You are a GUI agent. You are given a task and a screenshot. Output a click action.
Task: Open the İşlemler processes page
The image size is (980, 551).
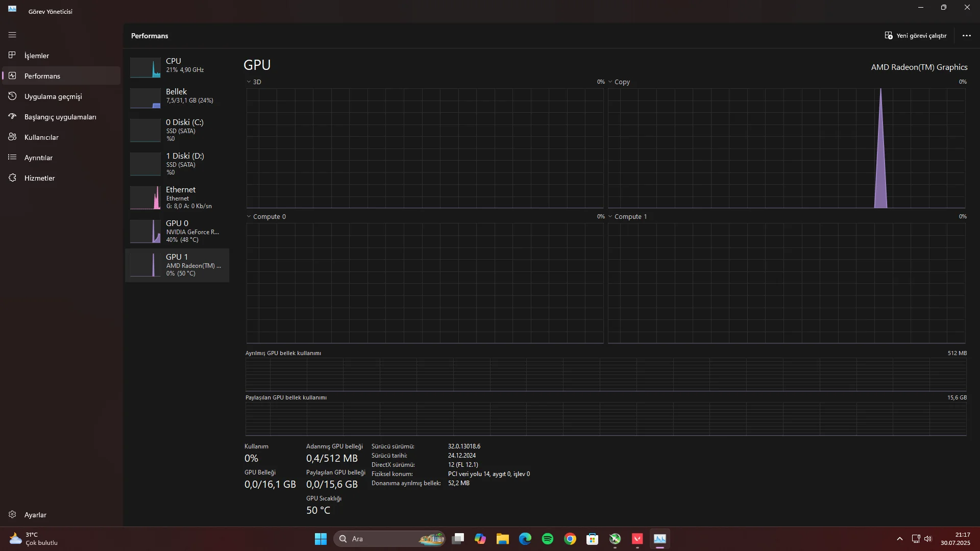pyautogui.click(x=37, y=56)
